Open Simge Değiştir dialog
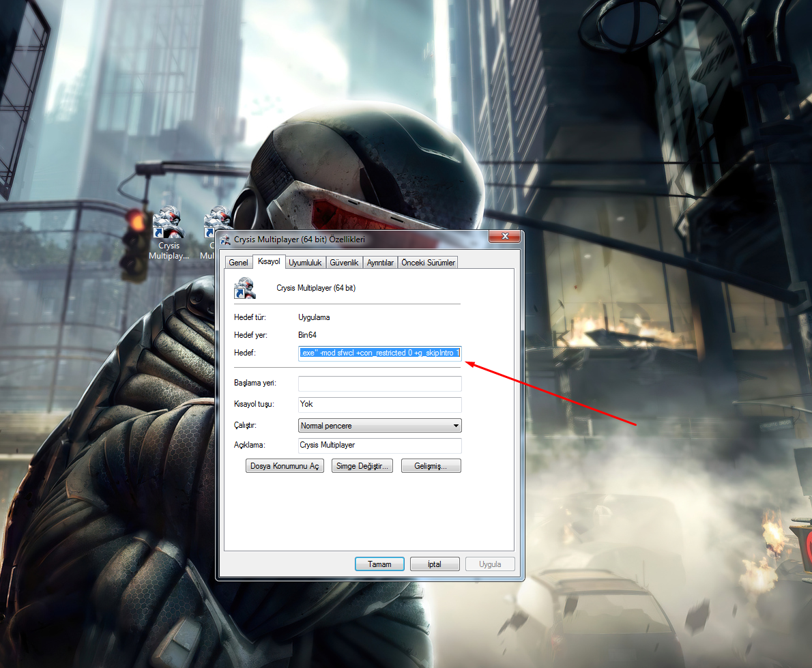 (x=362, y=466)
